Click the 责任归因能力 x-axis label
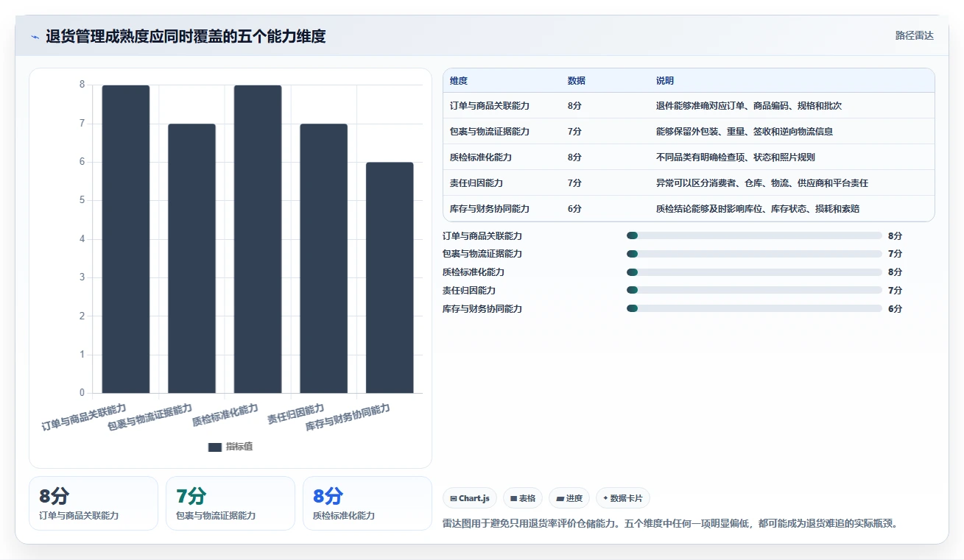 click(x=295, y=414)
